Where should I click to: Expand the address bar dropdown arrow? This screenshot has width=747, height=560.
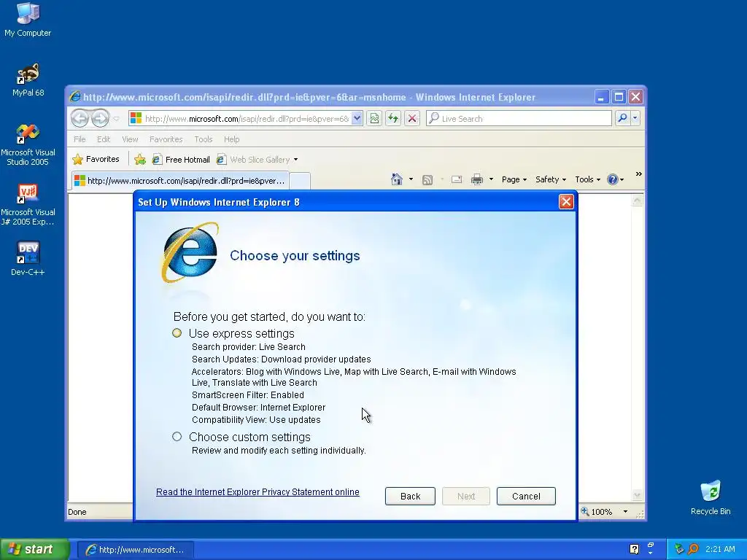tap(357, 119)
